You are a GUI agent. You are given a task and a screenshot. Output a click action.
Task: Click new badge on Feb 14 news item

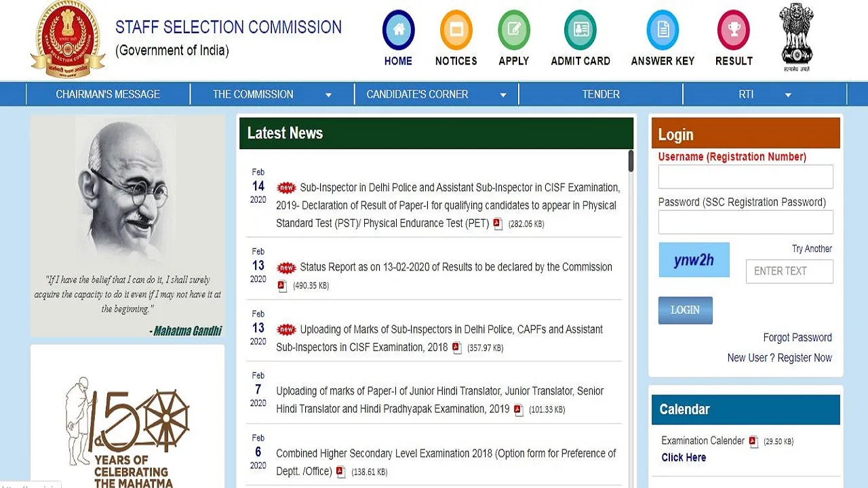[x=287, y=188]
